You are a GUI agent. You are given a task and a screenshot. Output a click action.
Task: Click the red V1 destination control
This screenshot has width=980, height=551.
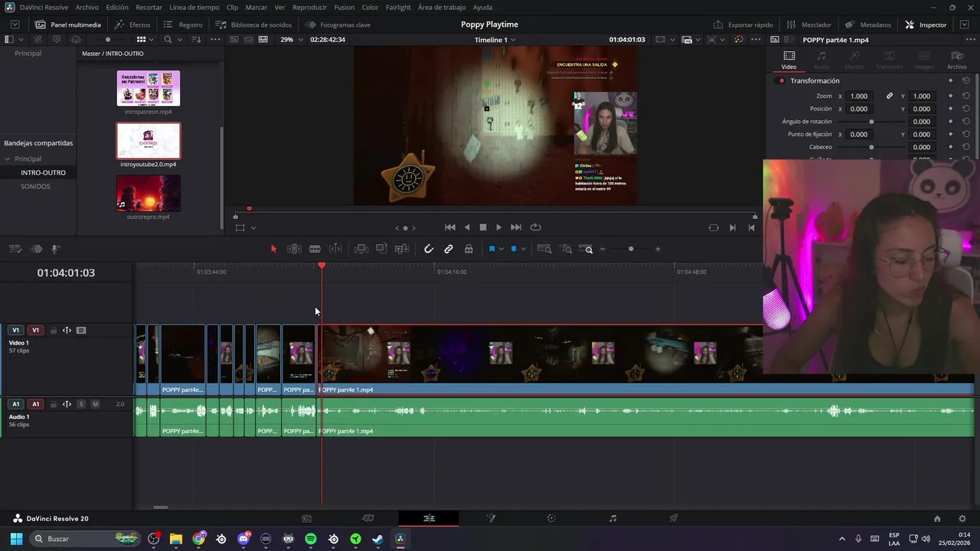click(35, 331)
